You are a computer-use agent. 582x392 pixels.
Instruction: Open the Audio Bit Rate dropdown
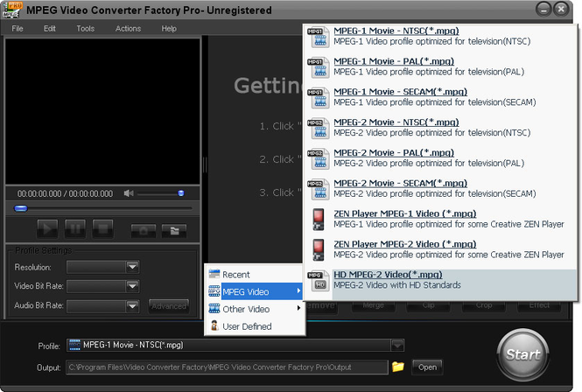[x=132, y=305]
